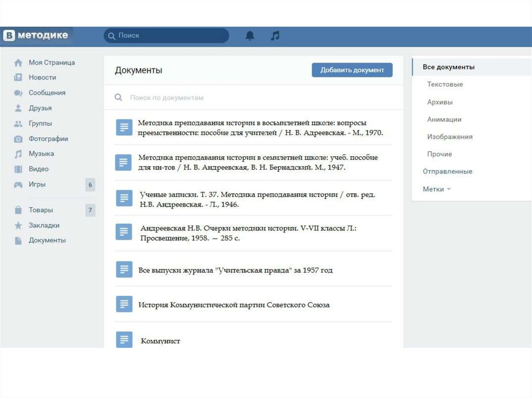Open the music note icon in header
Screen dimensions: 532x398
275,35
